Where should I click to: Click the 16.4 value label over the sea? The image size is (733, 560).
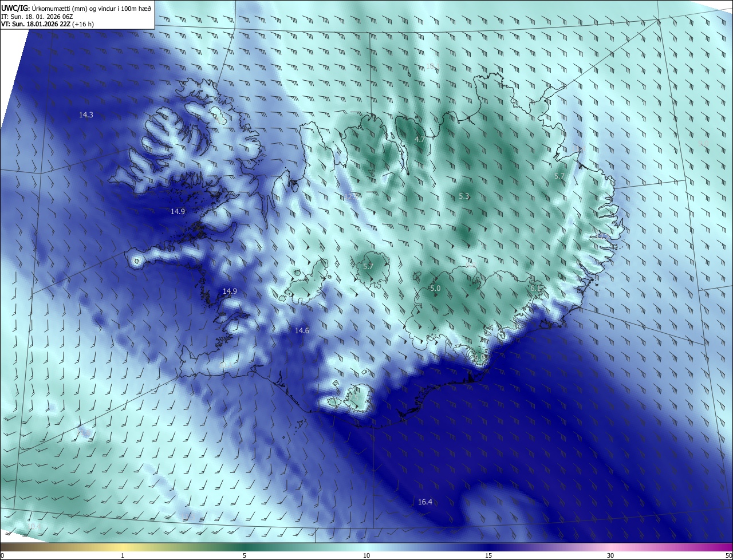[425, 502]
